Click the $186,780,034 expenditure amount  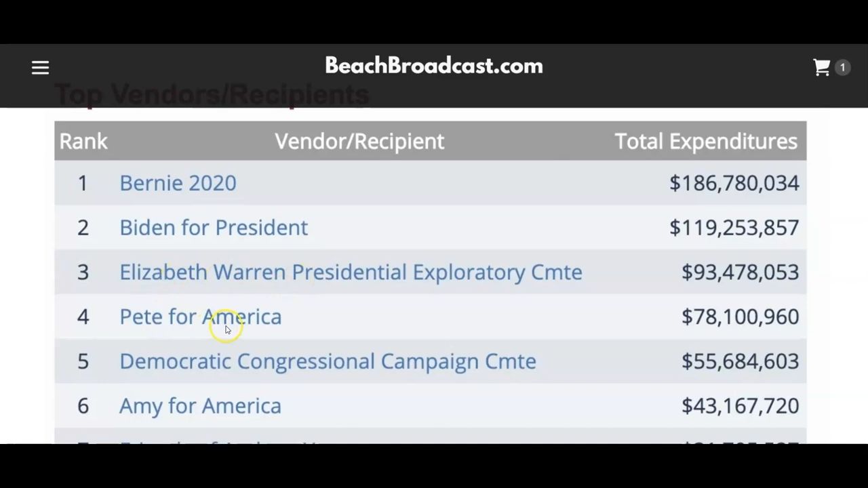click(734, 183)
